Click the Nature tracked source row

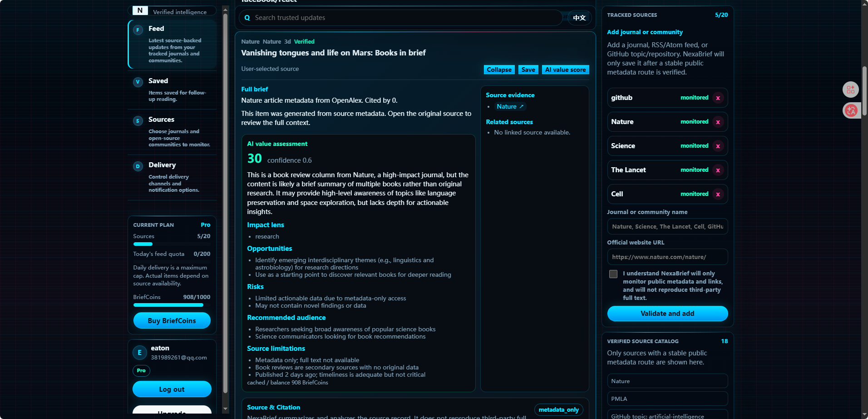pos(667,122)
